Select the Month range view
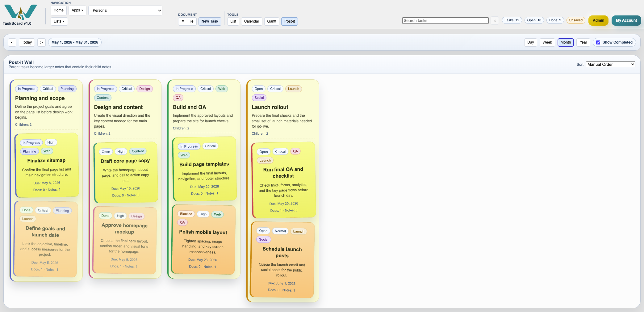 [566, 42]
